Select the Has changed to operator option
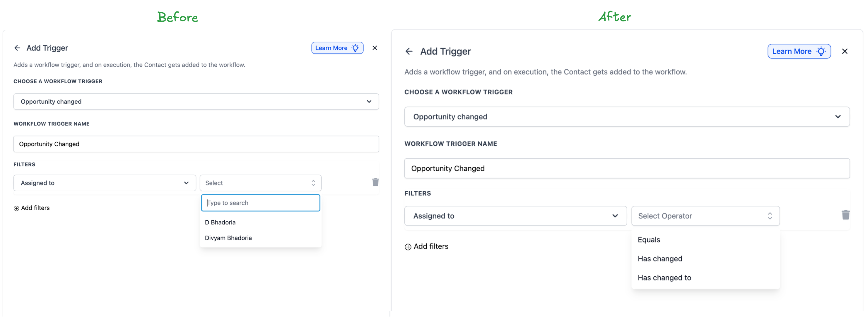The width and height of the screenshot is (868, 328). coord(664,278)
